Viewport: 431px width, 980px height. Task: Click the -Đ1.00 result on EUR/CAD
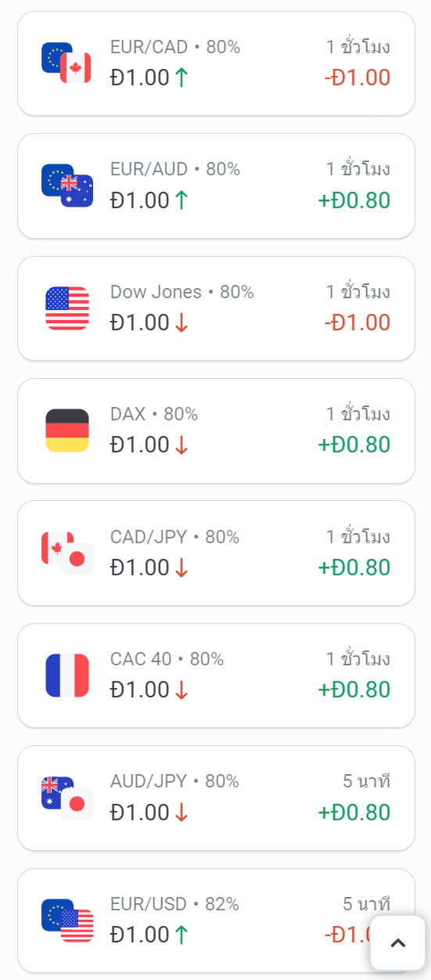[x=357, y=77]
